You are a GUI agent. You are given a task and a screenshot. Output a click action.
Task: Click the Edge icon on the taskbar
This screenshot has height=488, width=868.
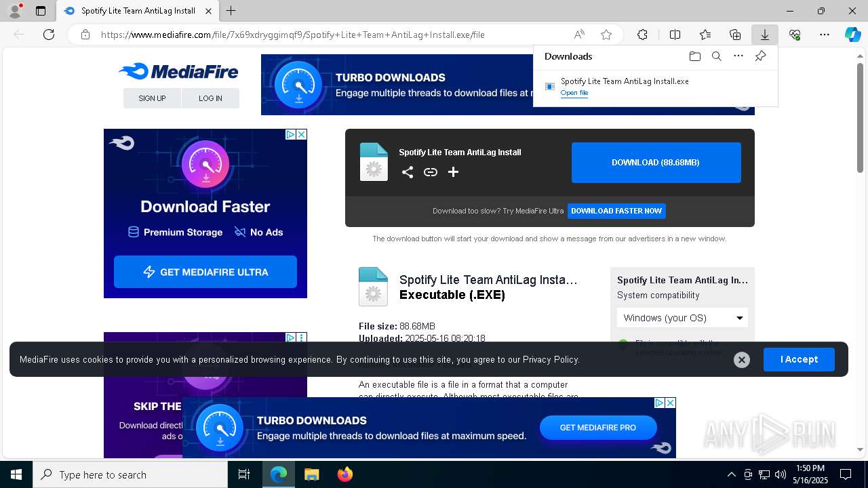coord(279,474)
